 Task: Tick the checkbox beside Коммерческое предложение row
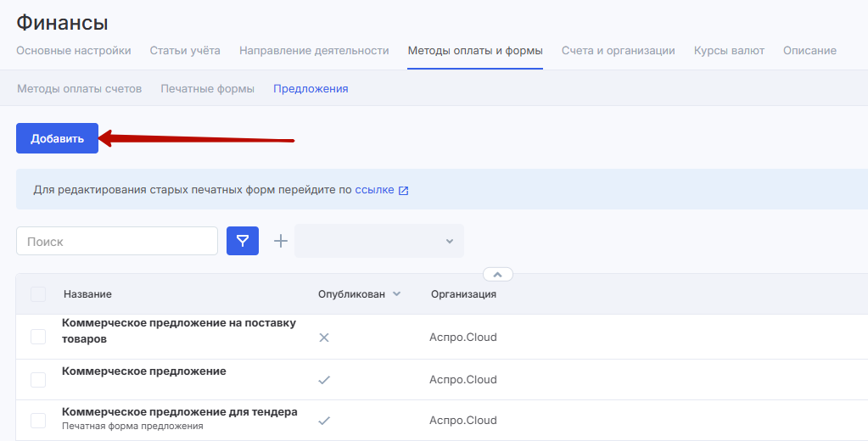[x=38, y=379]
